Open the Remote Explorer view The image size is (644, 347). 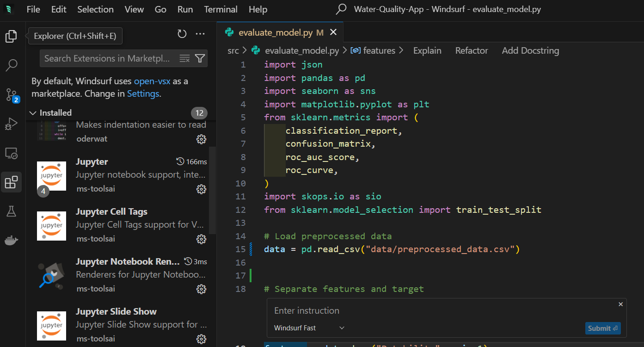pos(11,153)
